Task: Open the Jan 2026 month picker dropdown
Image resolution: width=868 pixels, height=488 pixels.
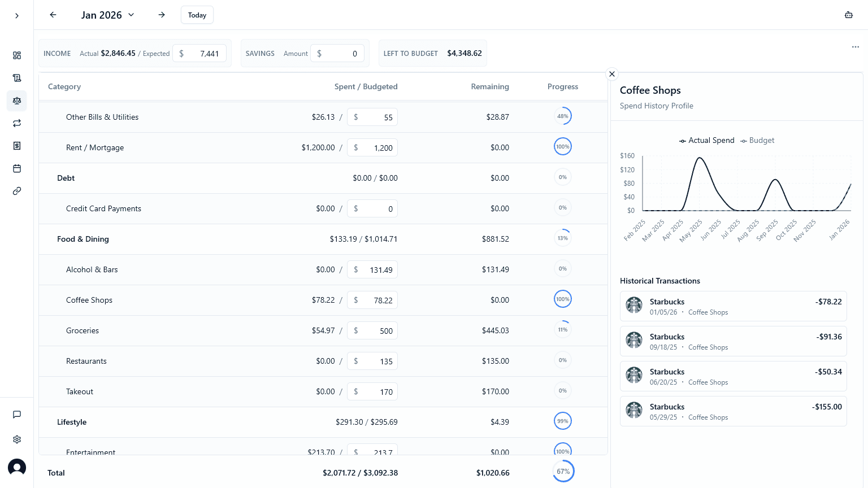Action: [x=107, y=15]
